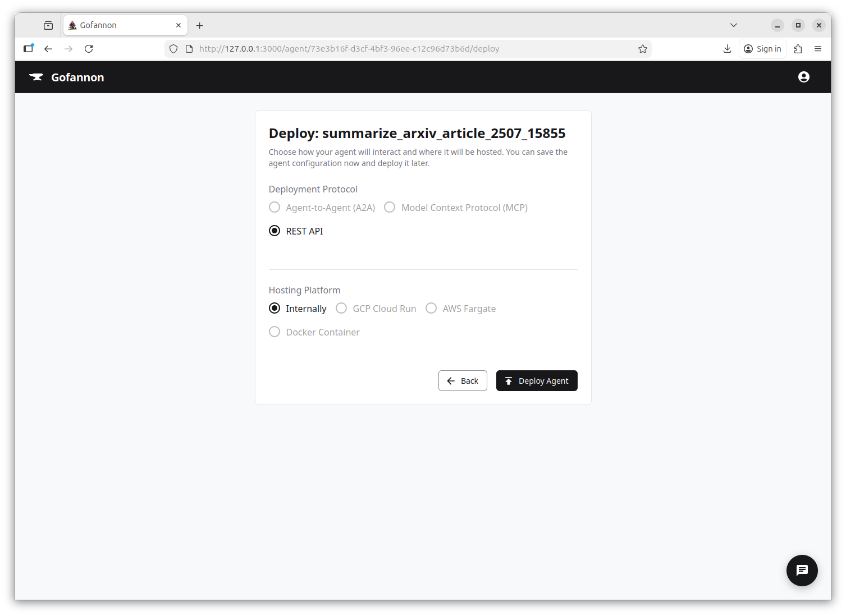
Task: Bookmark this page with the star icon
Action: (642, 49)
